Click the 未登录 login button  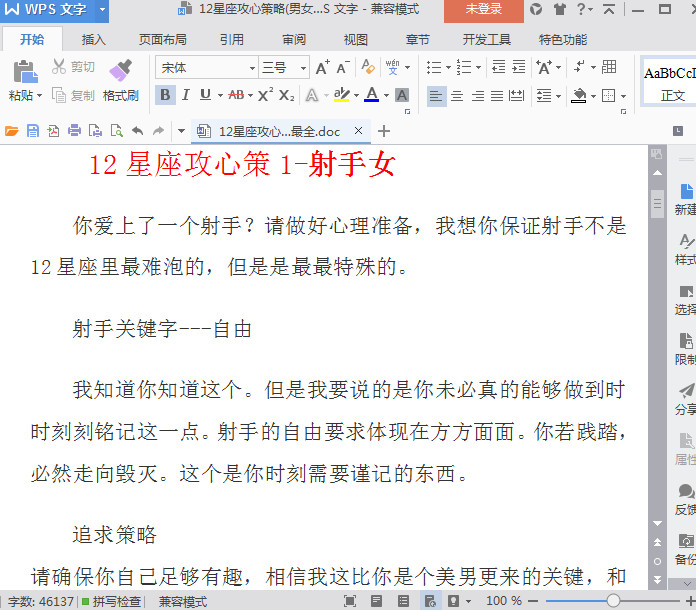click(483, 9)
